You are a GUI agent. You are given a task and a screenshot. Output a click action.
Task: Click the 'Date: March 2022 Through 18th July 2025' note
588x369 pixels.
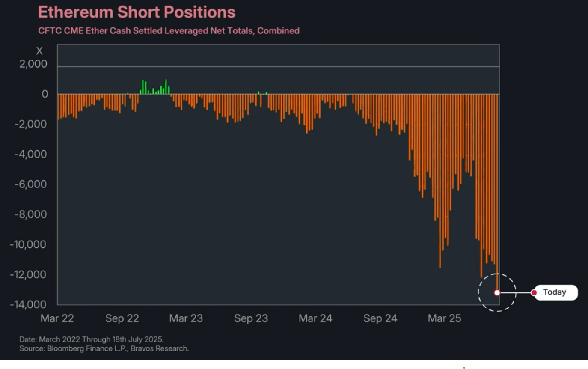[92, 339]
